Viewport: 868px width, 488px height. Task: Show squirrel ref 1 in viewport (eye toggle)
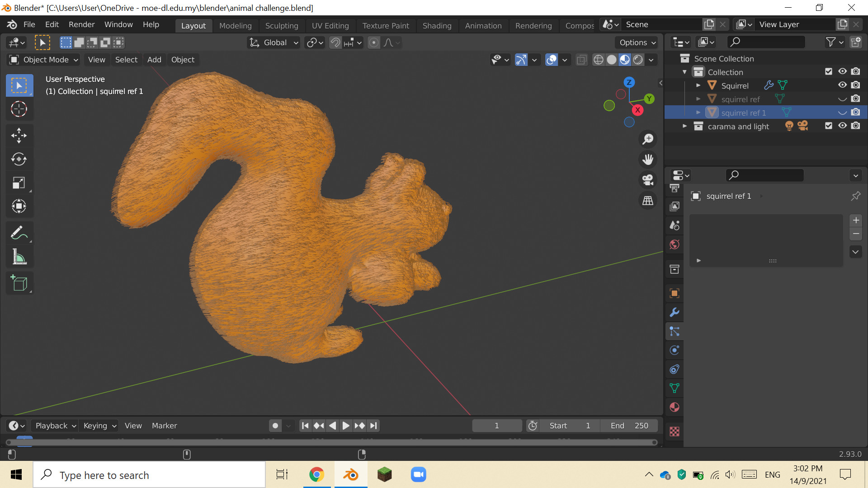pyautogui.click(x=842, y=113)
